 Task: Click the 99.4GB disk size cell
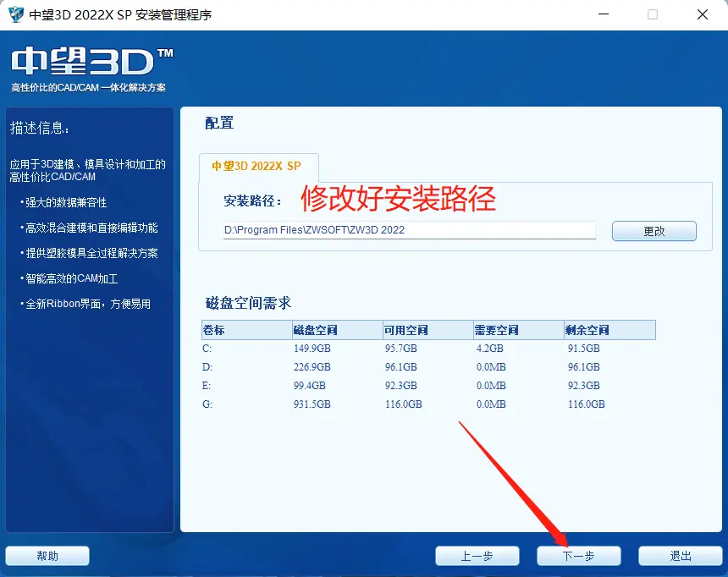(310, 385)
